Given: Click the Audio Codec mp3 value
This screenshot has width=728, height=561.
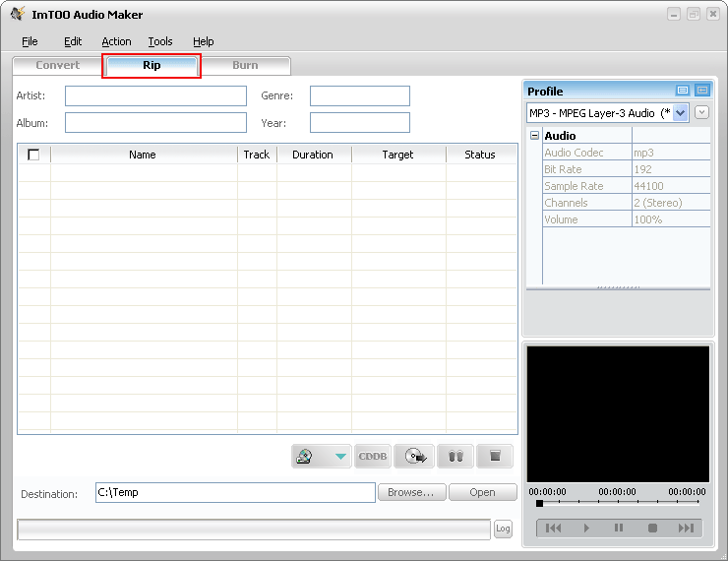Looking at the screenshot, I should point(671,153).
